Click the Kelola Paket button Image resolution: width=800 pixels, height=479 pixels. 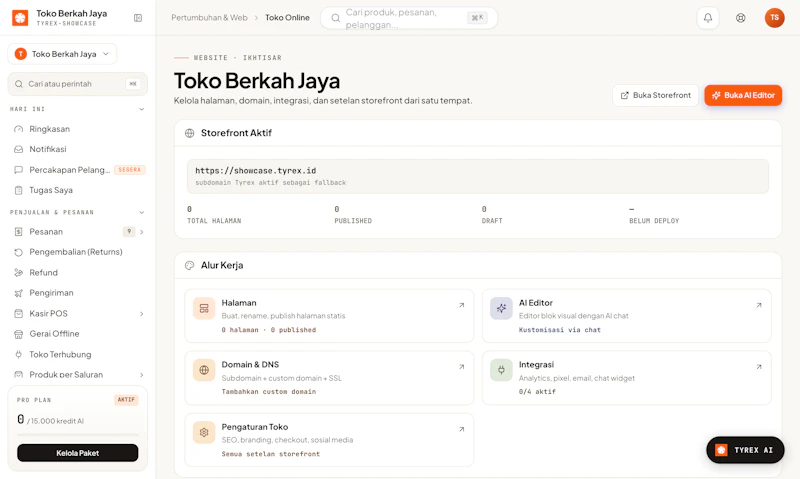(x=78, y=453)
